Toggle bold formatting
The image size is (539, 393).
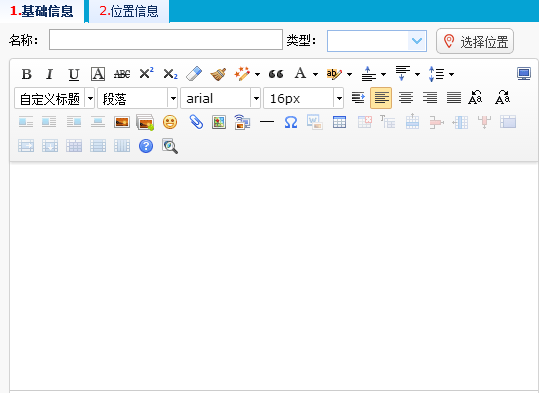point(26,74)
